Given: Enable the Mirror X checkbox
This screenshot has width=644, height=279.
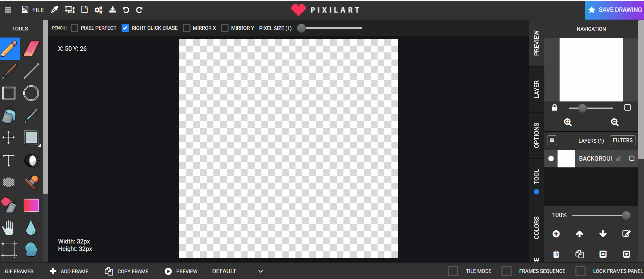Looking at the screenshot, I should 186,28.
